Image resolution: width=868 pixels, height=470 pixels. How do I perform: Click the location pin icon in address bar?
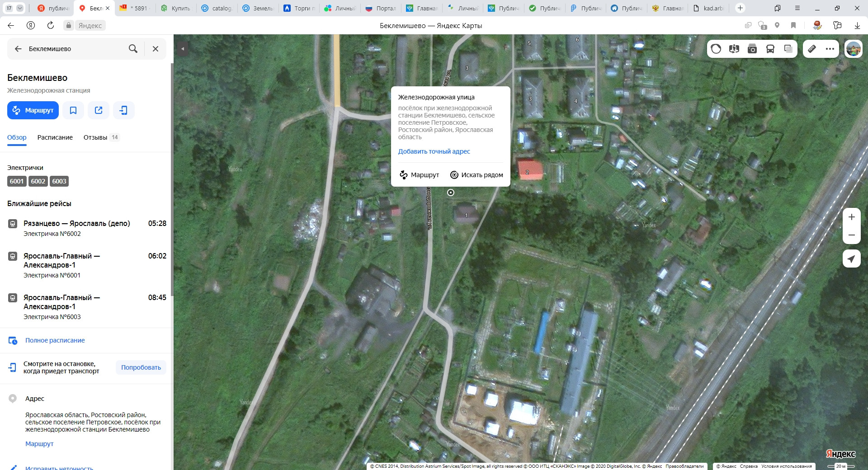(777, 25)
